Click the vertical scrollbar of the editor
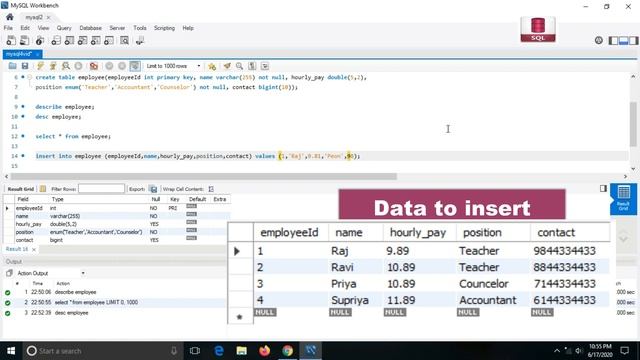Image resolution: width=640 pixels, height=360 pixels. pos(633,124)
